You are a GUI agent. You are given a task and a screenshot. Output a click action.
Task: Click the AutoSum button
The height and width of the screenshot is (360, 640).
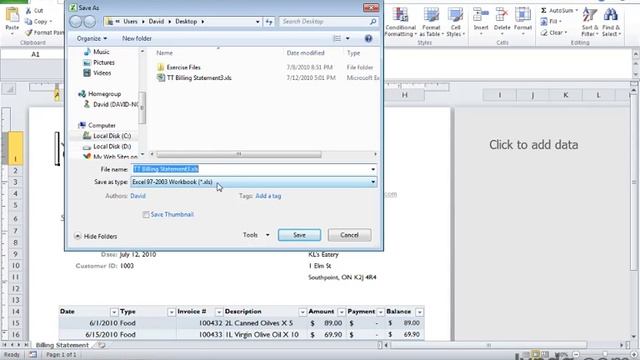[558, 10]
